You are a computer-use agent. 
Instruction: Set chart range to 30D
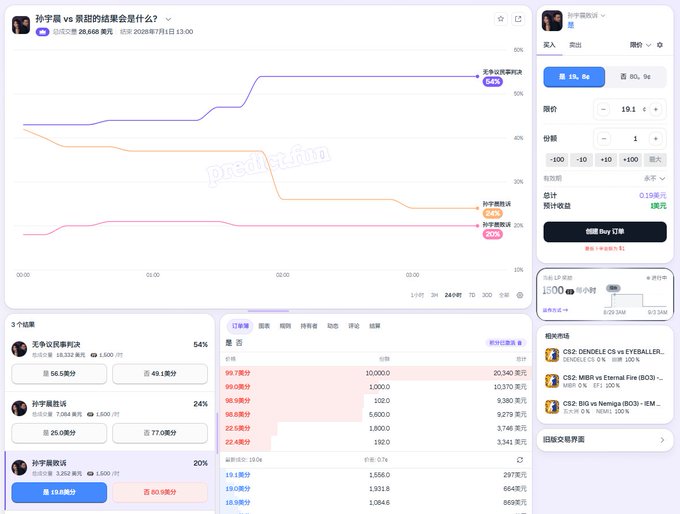tap(487, 295)
